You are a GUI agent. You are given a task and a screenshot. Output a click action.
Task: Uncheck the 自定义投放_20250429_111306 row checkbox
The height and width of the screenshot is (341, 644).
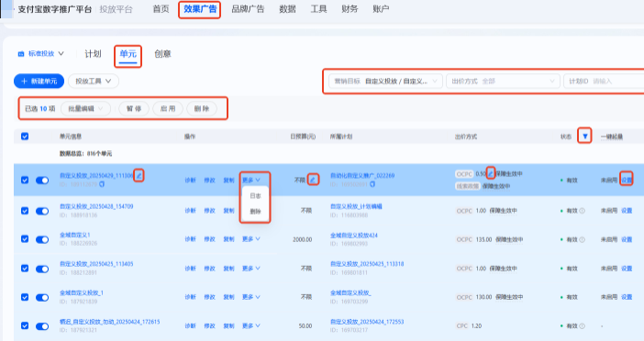click(x=25, y=181)
